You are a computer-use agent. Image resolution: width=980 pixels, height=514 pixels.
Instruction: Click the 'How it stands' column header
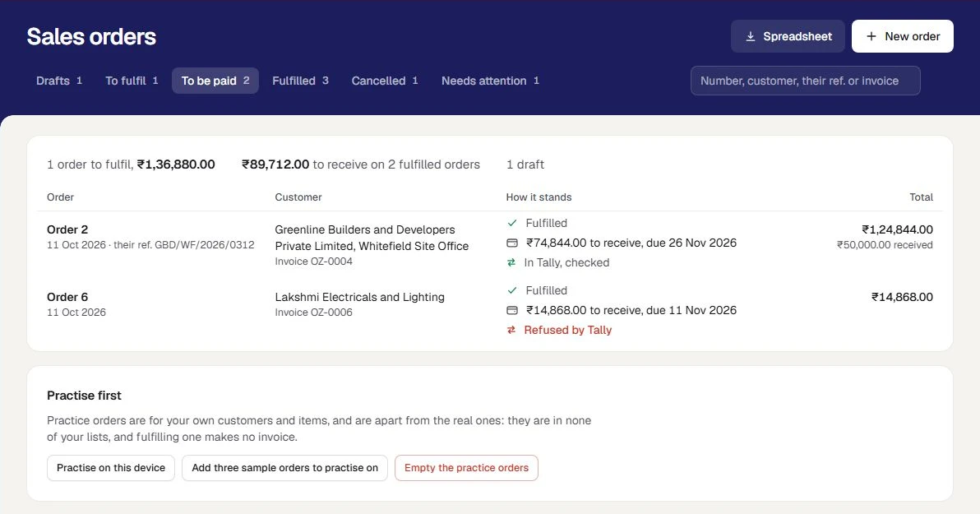coord(539,197)
